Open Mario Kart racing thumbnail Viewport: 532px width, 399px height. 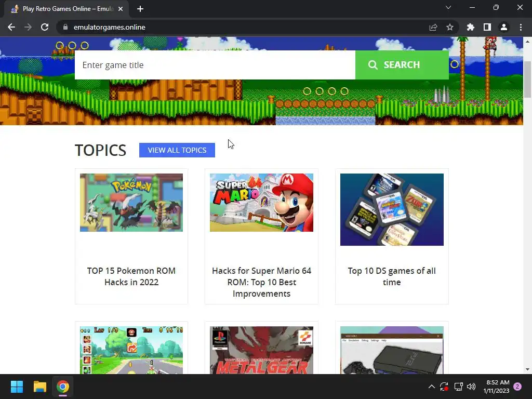coord(131,350)
